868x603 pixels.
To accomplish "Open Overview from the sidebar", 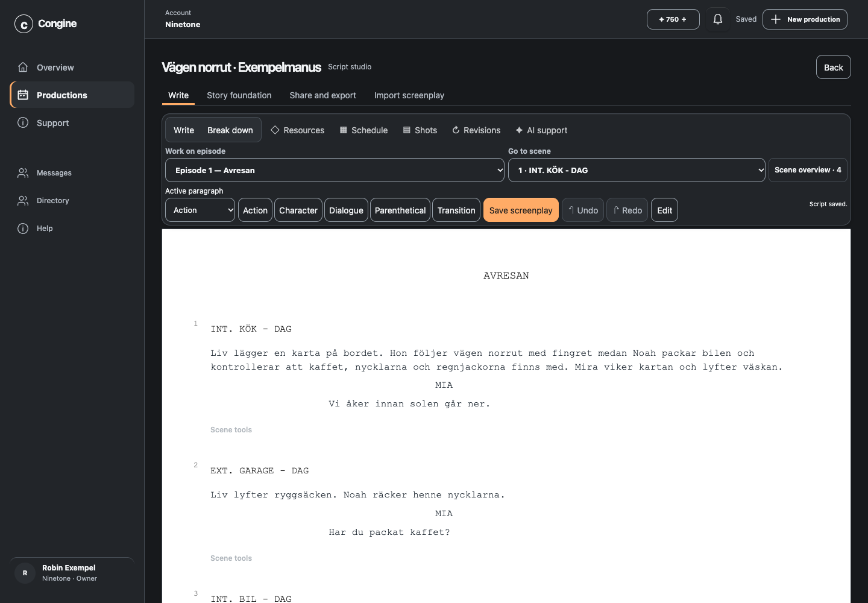I will pyautogui.click(x=72, y=68).
